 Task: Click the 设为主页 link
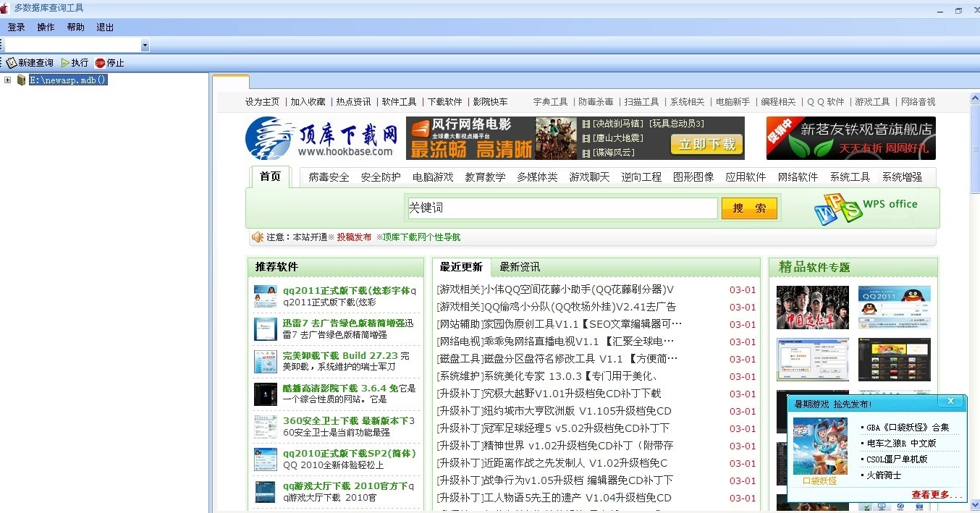coord(262,102)
